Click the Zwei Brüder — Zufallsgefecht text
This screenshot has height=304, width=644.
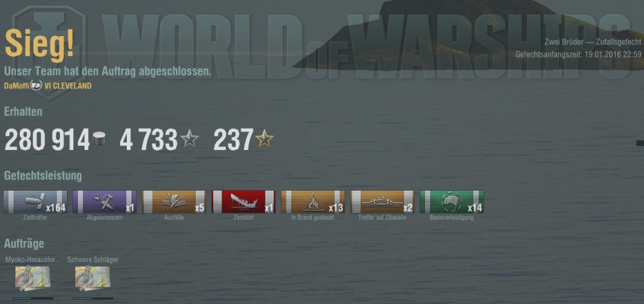tap(592, 43)
